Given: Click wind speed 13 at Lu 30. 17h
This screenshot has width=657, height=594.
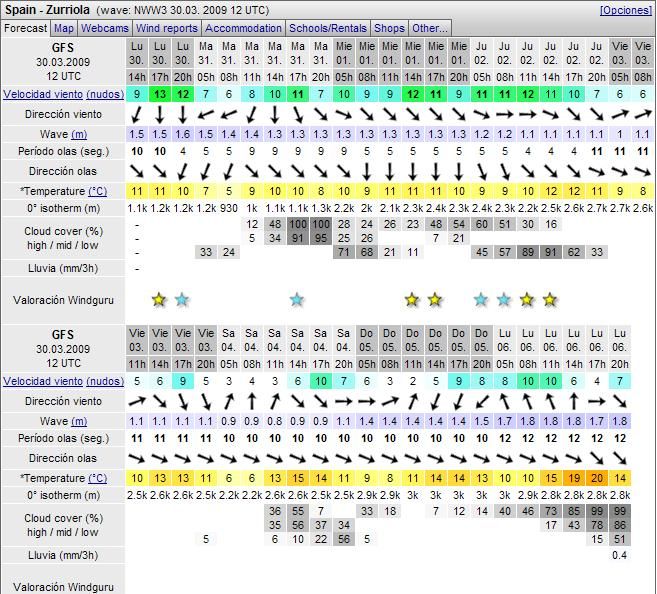Looking at the screenshot, I should click(160, 94).
